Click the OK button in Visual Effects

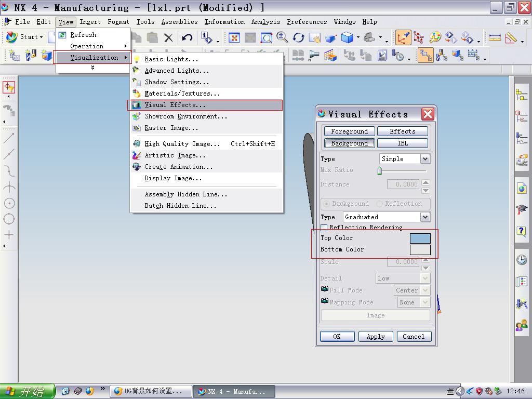point(337,336)
